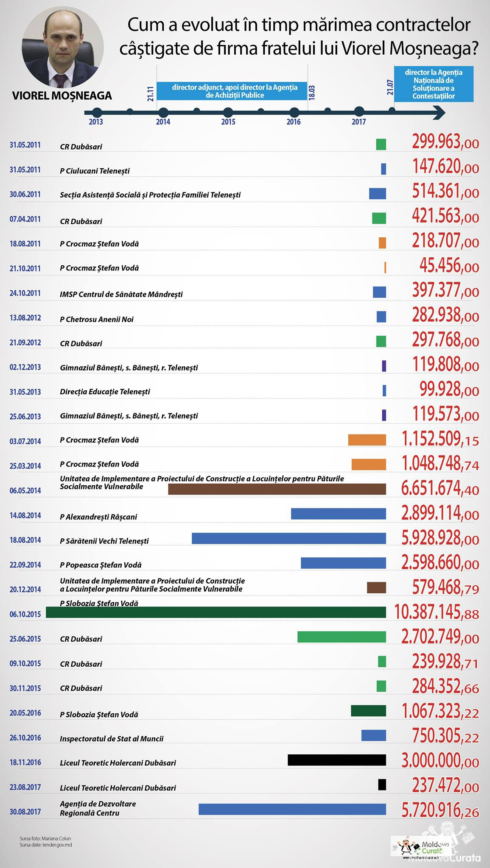Click the P Alexandrești Râșcani label
This screenshot has width=490, height=868.
click(x=98, y=517)
